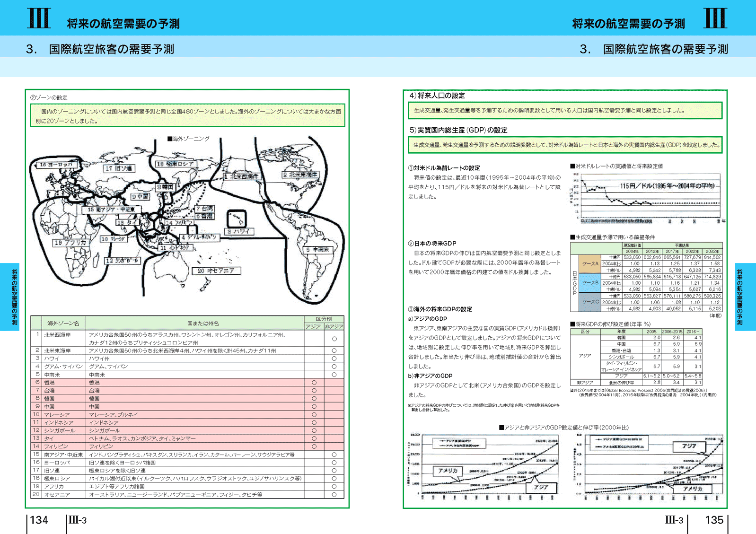Click the table cell 'ハワイ州'

(x=99, y=359)
